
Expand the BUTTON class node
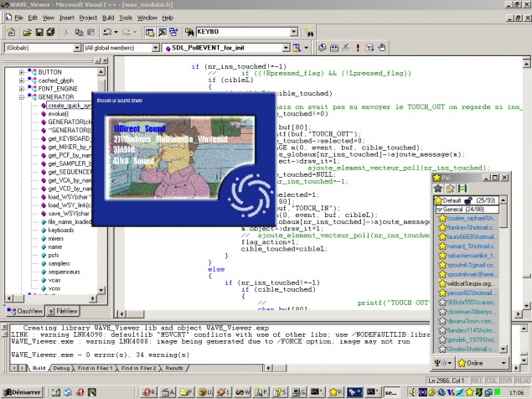point(22,73)
